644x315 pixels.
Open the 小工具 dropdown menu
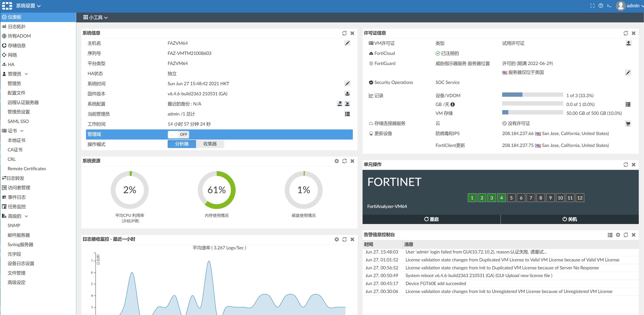point(96,18)
